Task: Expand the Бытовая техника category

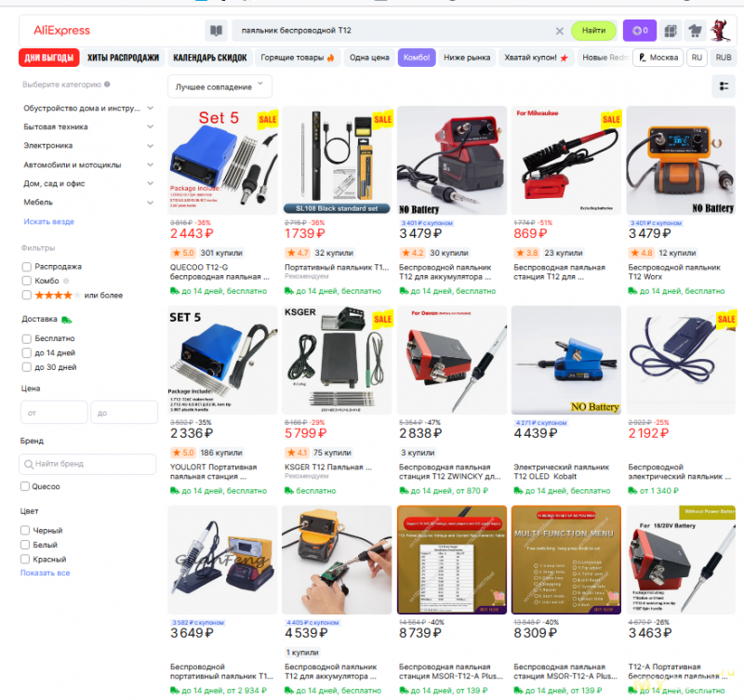Action: click(x=88, y=127)
